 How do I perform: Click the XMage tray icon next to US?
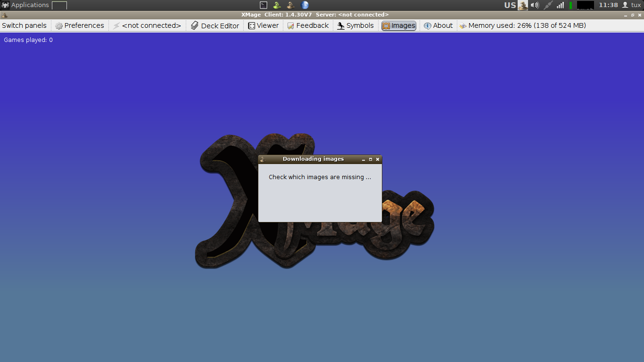523,5
